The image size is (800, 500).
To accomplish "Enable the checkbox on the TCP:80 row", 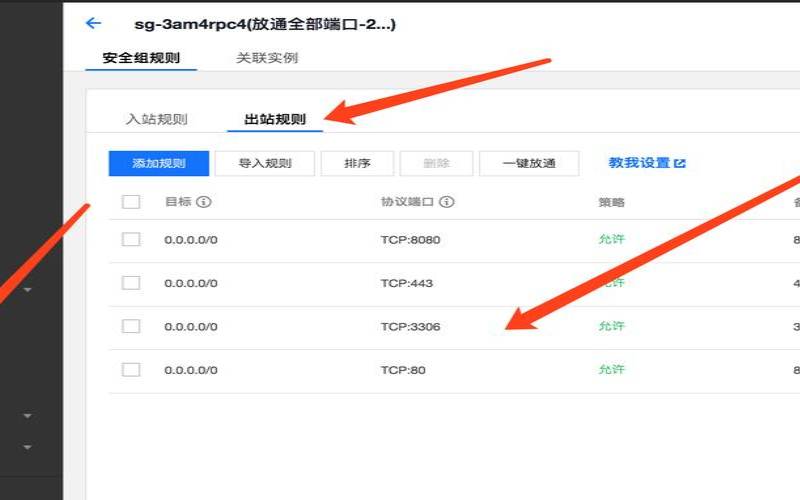I will (x=131, y=370).
